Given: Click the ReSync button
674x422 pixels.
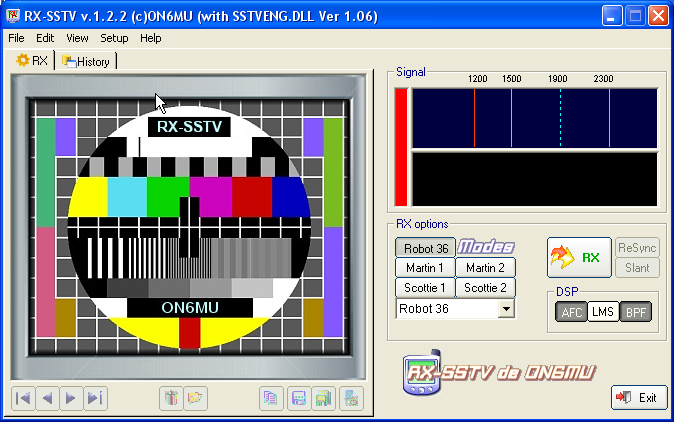Looking at the screenshot, I should 637,248.
